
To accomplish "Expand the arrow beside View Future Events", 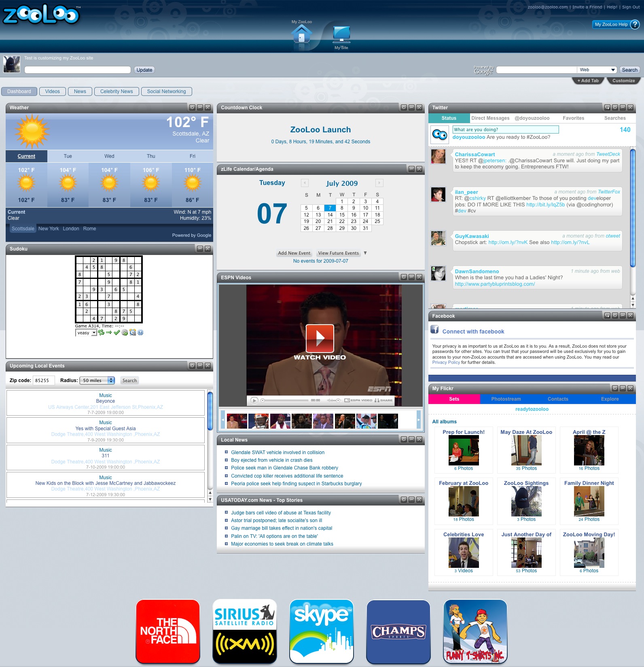I will pyautogui.click(x=365, y=253).
